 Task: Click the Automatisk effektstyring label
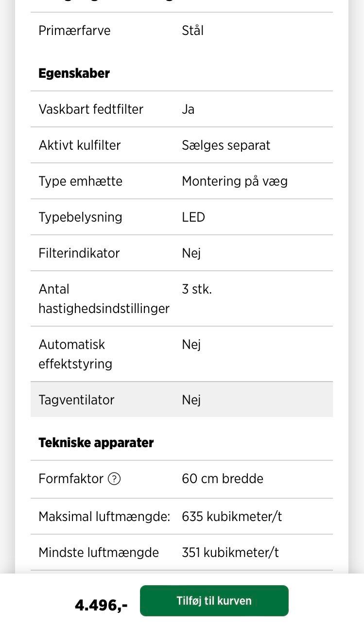click(x=75, y=354)
